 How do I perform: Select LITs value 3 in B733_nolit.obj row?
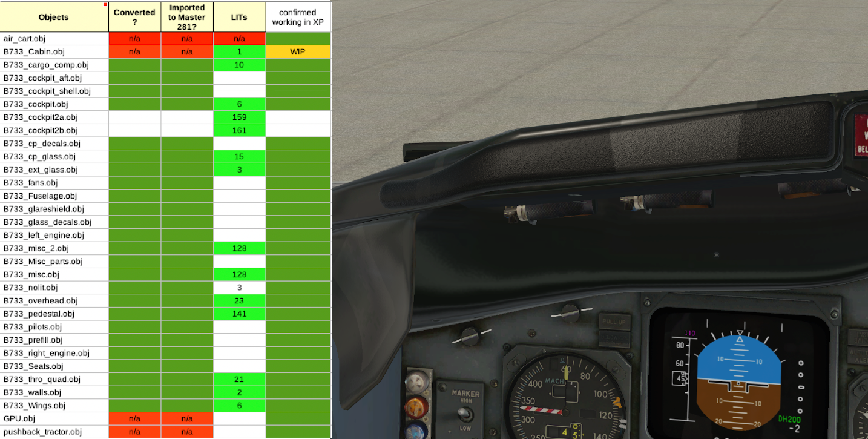[x=239, y=288]
